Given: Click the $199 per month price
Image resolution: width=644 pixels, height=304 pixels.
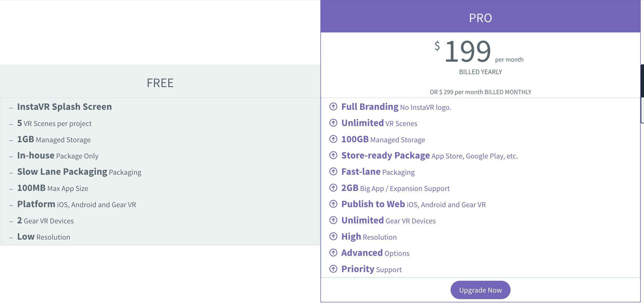Looking at the screenshot, I should point(479,51).
